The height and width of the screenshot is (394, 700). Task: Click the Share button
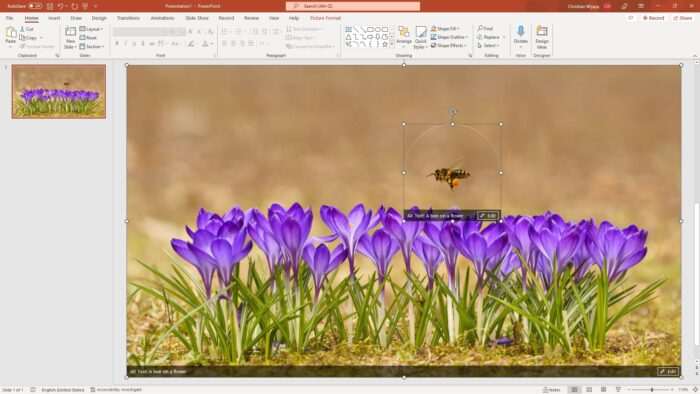[683, 18]
